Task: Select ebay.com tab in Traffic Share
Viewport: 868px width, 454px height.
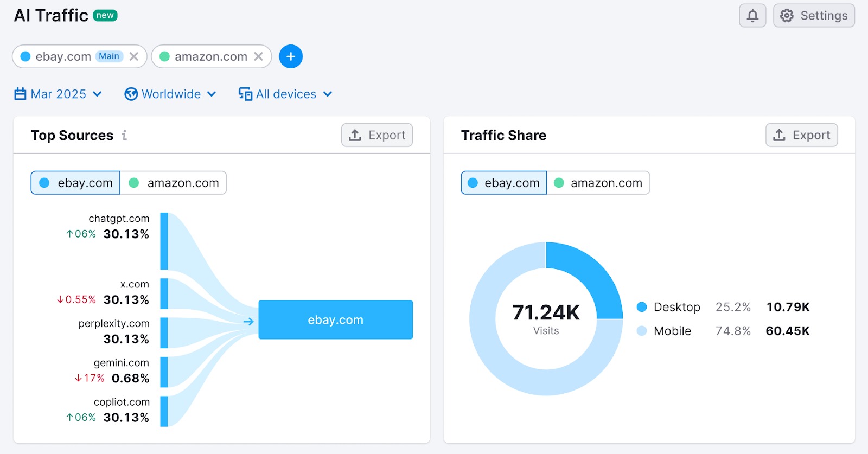Action: coord(504,183)
